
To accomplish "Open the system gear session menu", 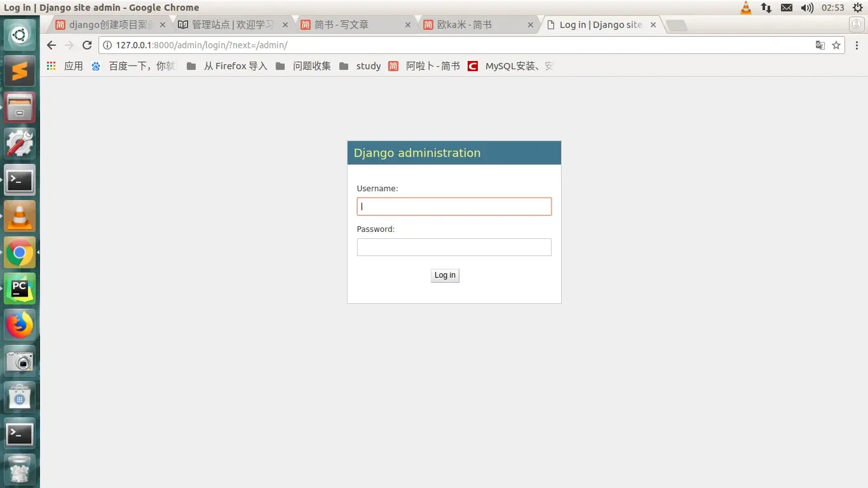I will point(857,8).
